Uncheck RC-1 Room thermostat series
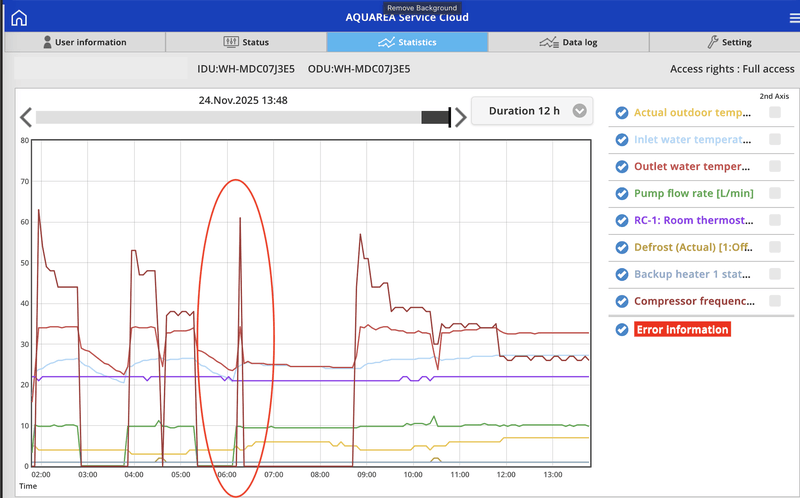The height and width of the screenshot is (498, 800). (621, 220)
